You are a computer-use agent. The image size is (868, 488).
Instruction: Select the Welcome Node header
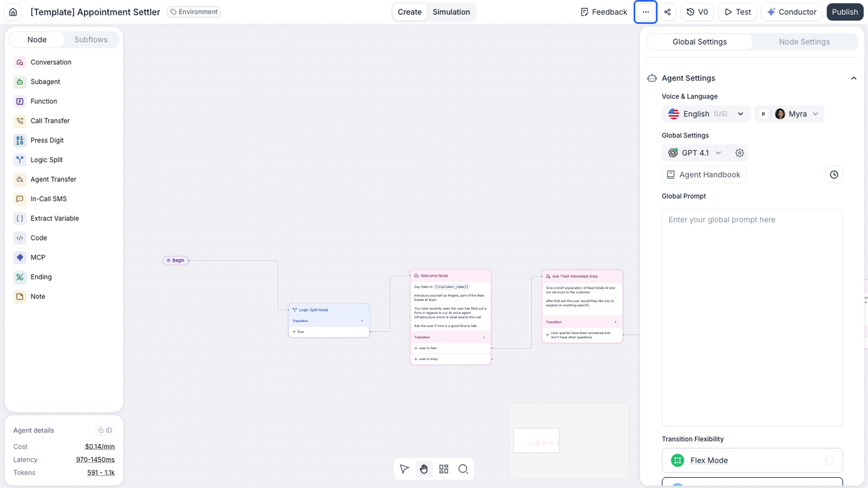(450, 276)
